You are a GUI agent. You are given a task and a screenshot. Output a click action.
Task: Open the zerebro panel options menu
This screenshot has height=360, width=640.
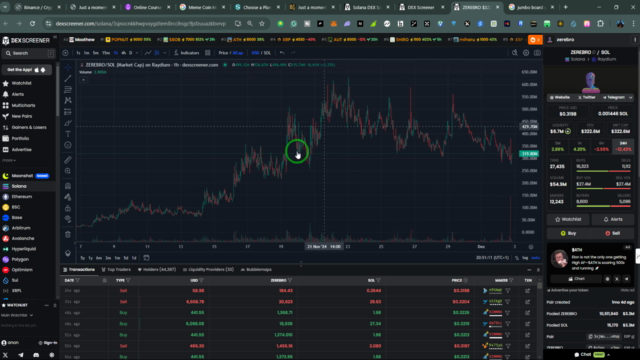click(634, 40)
